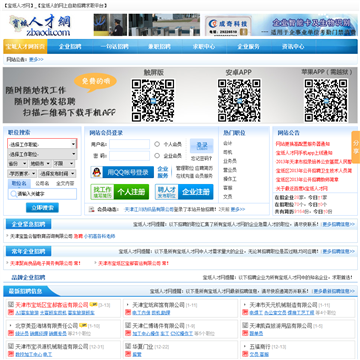Open announcement 宝坻人才网手机app上线通知
360x360 pixels.
pos(304,153)
